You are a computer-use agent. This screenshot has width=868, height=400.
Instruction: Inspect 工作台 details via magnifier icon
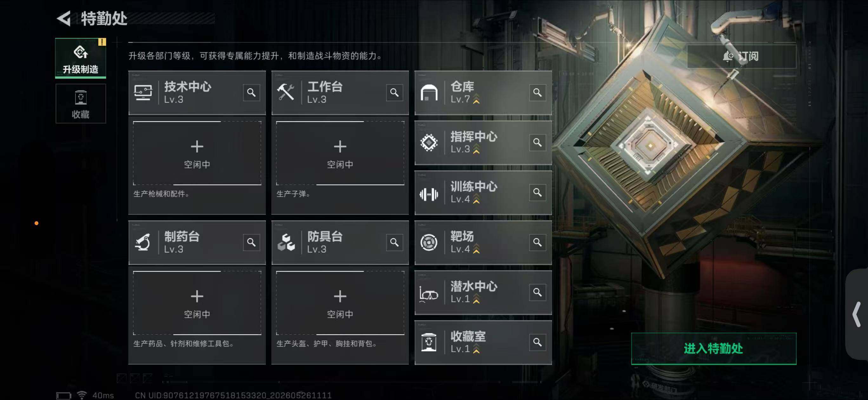(394, 92)
